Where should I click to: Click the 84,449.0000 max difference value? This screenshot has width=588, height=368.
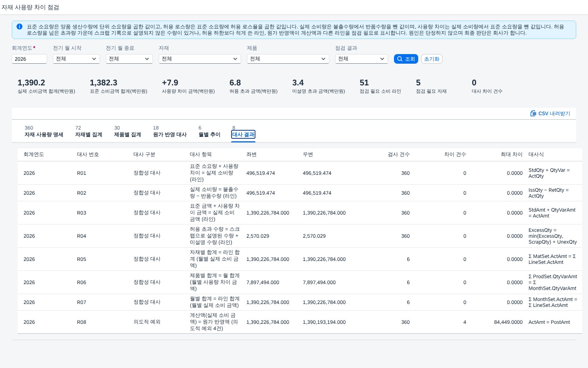[508, 322]
